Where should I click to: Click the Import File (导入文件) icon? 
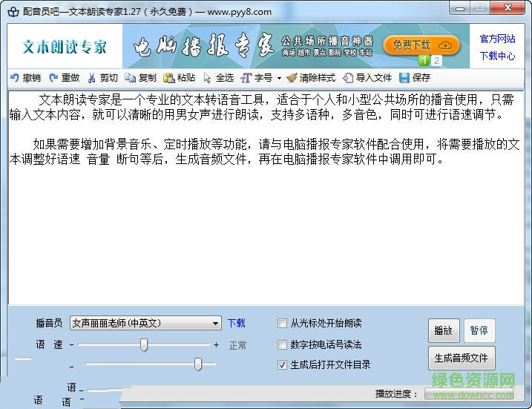click(x=348, y=78)
